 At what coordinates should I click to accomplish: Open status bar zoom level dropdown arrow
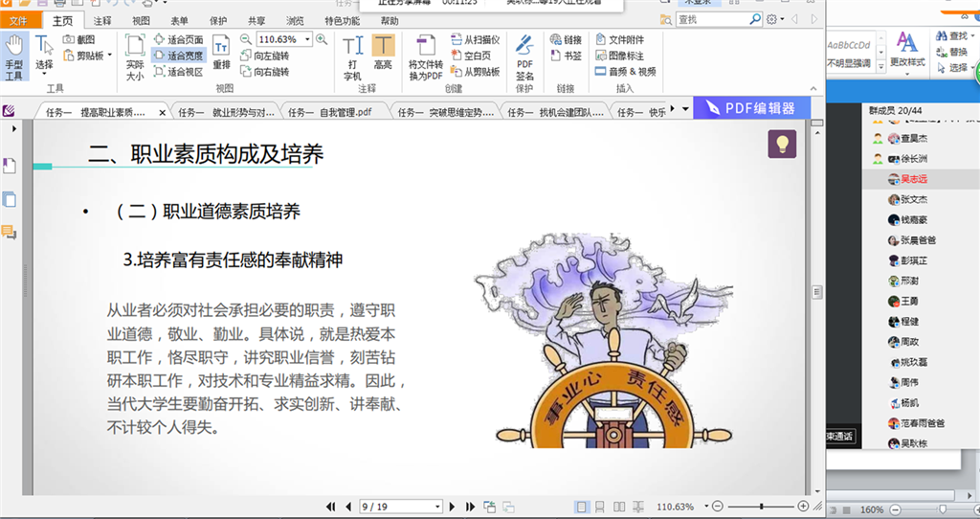click(x=706, y=507)
